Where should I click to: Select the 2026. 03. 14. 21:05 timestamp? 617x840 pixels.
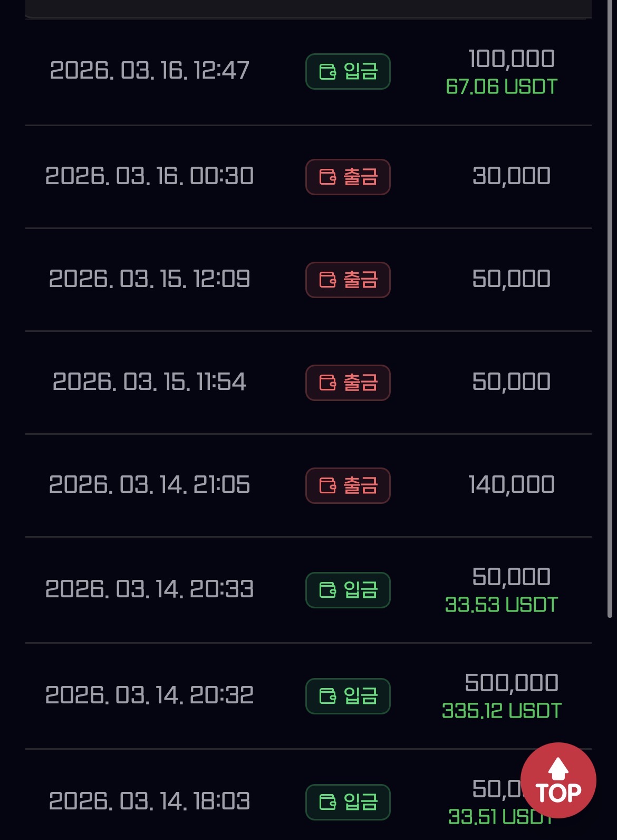149,484
